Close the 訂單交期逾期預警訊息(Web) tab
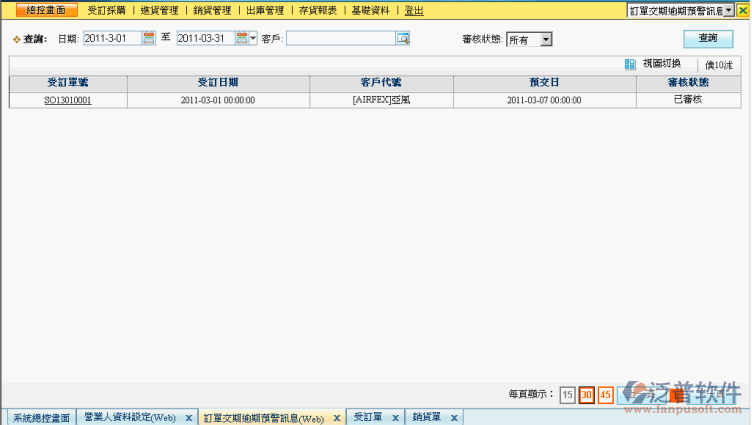 (x=336, y=418)
